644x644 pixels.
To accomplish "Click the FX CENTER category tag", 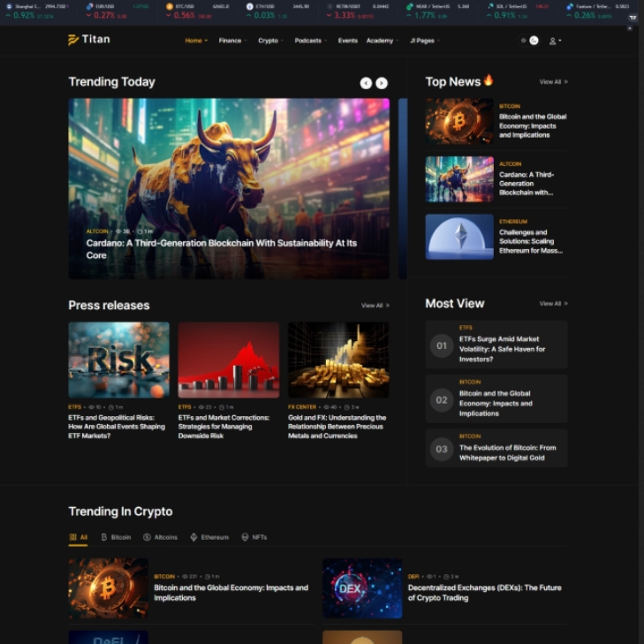I will 302,407.
